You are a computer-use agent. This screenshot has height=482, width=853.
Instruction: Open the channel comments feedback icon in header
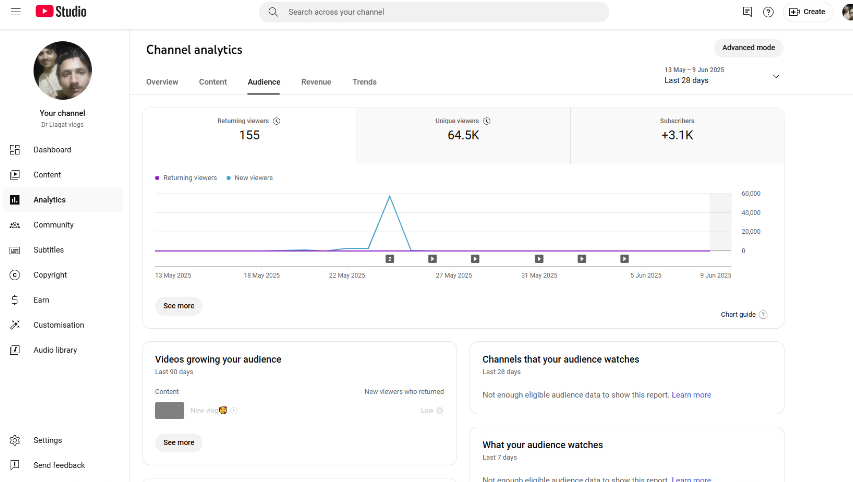747,12
